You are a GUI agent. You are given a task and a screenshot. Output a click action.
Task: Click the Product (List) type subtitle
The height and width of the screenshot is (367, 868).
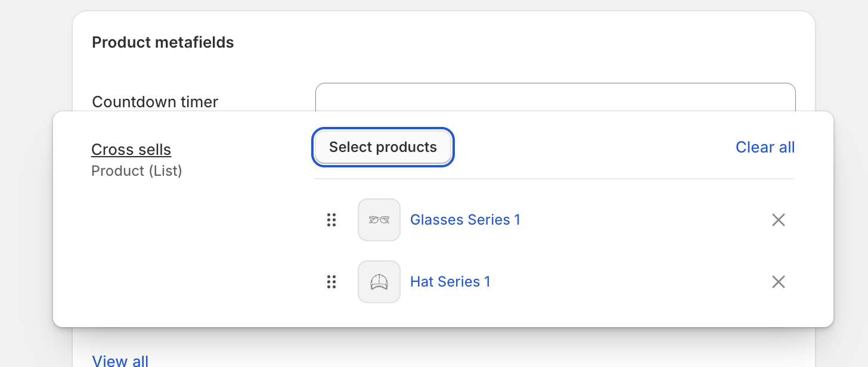coord(137,171)
